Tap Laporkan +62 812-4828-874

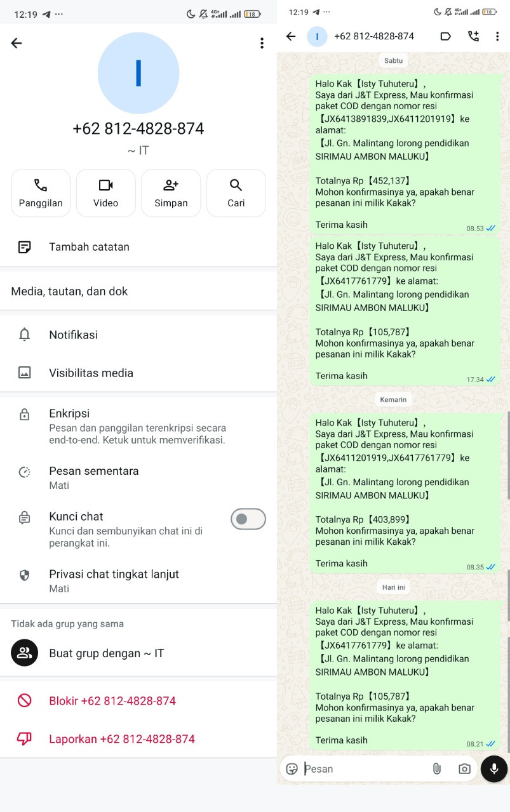click(138, 739)
